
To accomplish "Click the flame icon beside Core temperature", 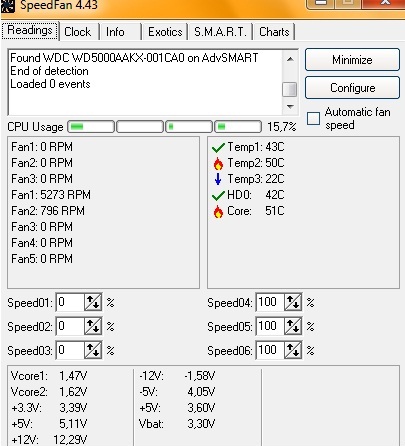I will 218,211.
